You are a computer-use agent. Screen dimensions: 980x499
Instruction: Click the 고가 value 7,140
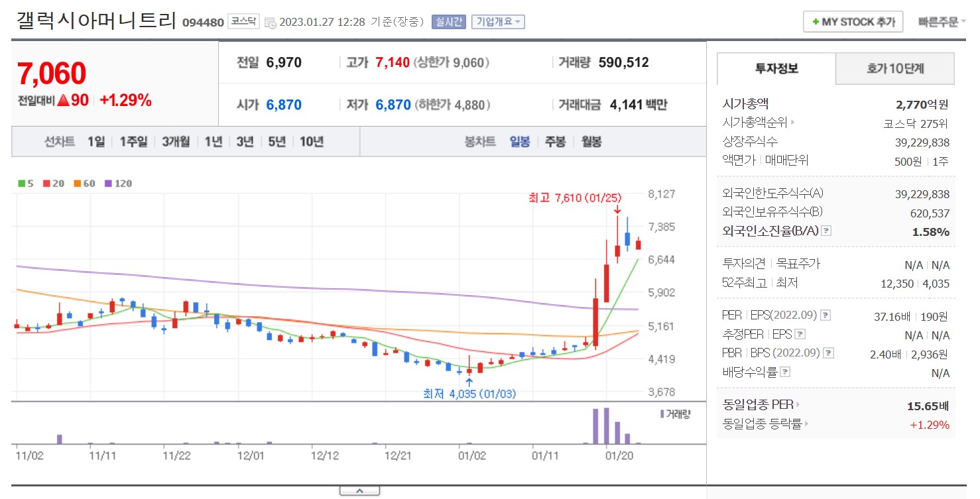click(393, 62)
